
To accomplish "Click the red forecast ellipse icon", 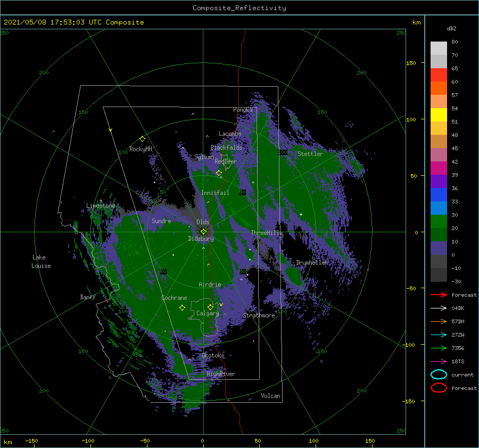I will tap(439, 388).
